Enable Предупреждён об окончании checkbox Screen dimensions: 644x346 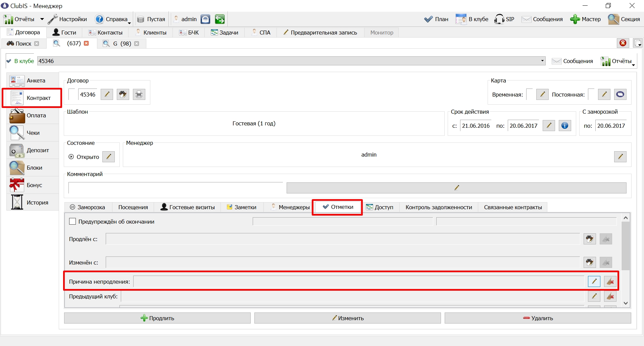pos(72,222)
